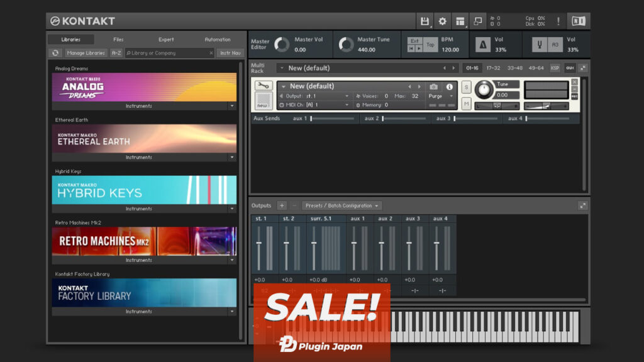Open the Options gear icon
The height and width of the screenshot is (362, 644).
441,21
